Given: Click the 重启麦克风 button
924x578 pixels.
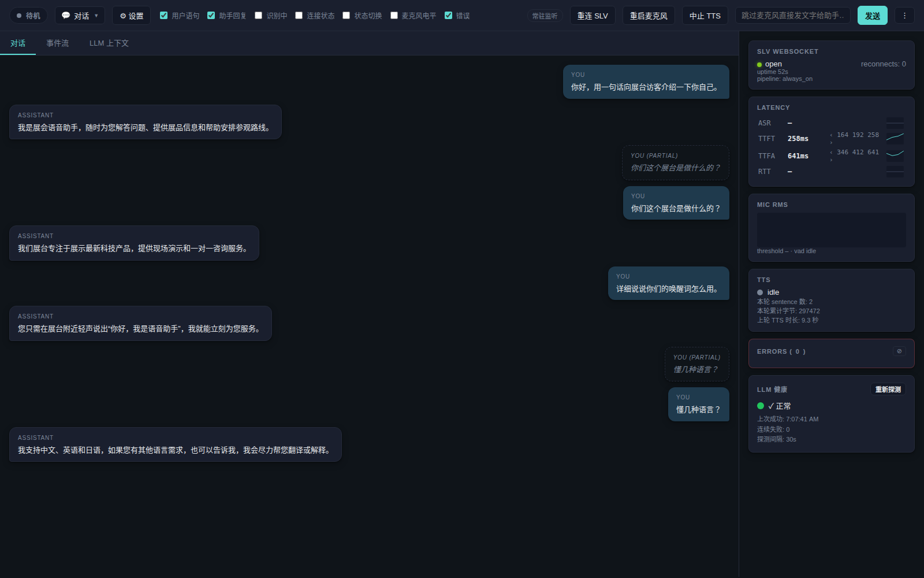Looking at the screenshot, I should [x=649, y=16].
